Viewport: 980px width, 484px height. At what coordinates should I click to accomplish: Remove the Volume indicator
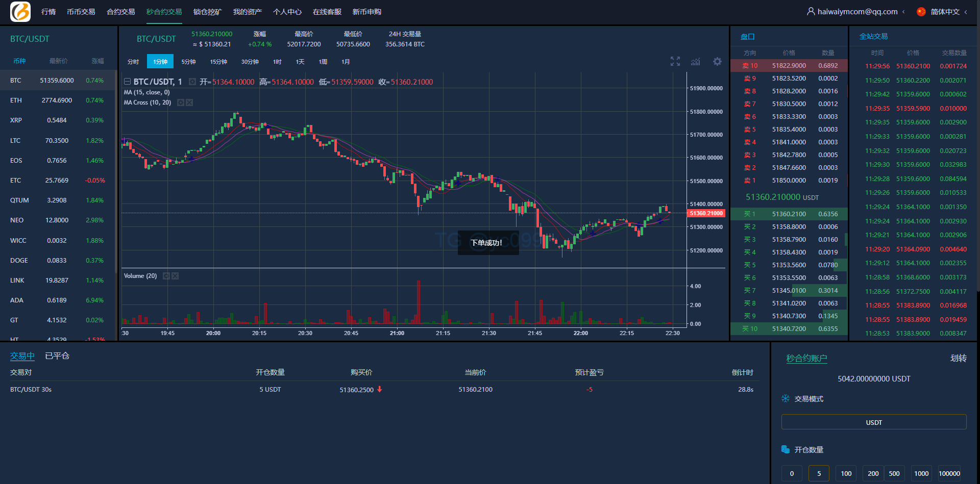click(x=175, y=276)
